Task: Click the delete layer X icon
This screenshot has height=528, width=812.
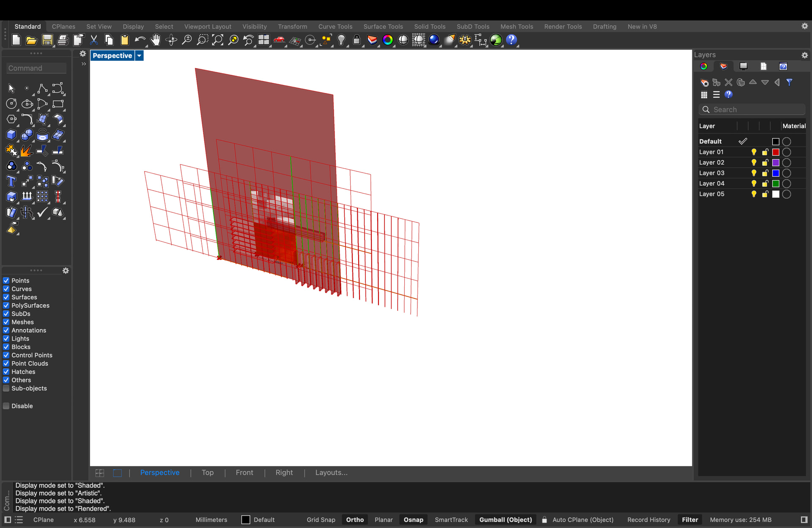Action: point(728,82)
